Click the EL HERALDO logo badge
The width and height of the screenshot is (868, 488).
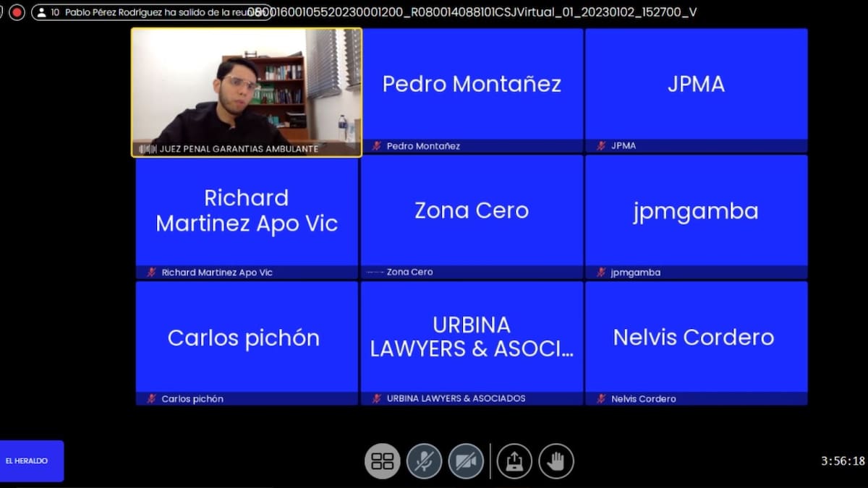pos(32,461)
